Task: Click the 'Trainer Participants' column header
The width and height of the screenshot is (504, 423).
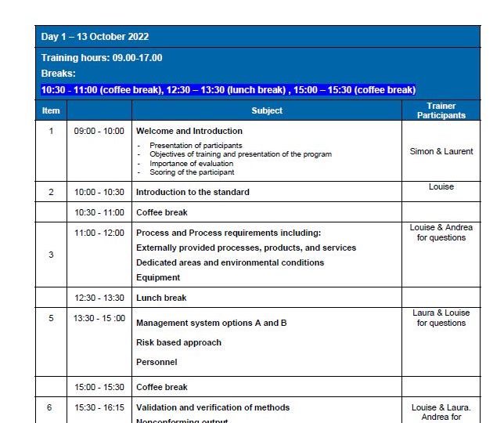Action: pos(441,110)
